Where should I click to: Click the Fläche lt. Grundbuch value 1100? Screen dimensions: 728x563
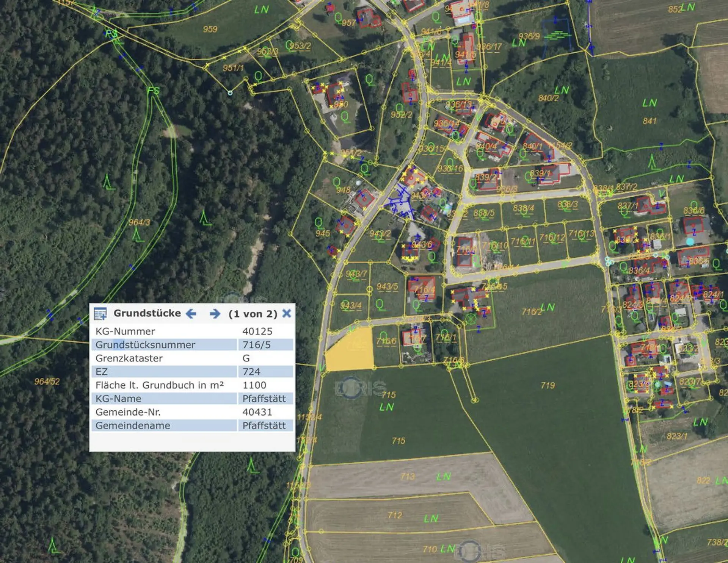[x=254, y=385]
